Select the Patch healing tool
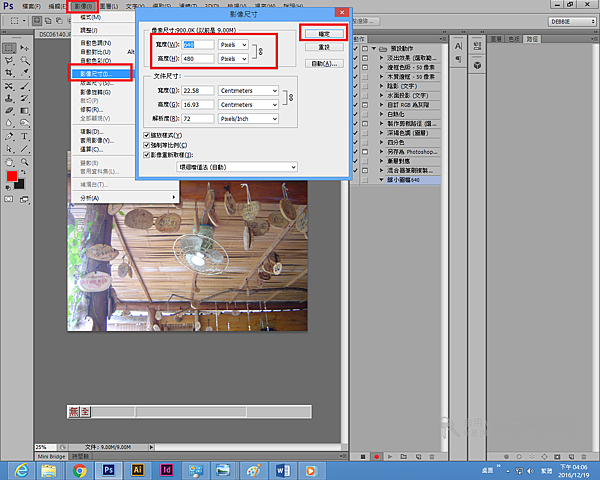Image resolution: width=600 pixels, height=480 pixels. [x=10, y=86]
